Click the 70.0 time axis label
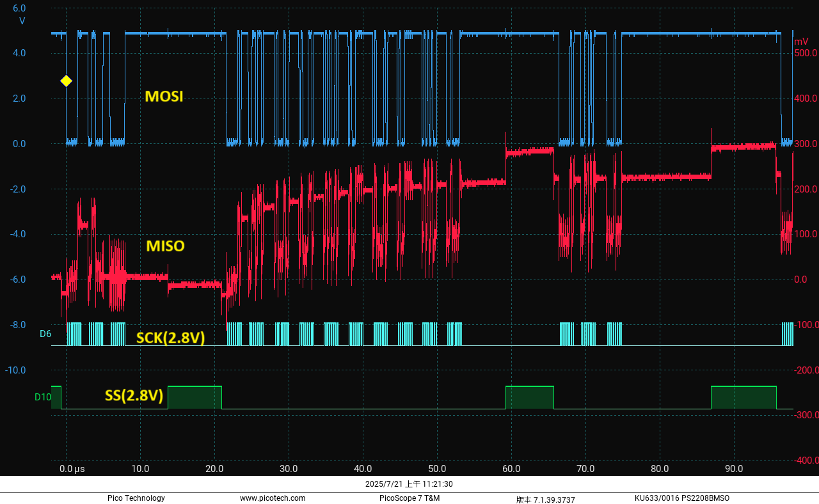The width and height of the screenshot is (819, 504). (585, 469)
